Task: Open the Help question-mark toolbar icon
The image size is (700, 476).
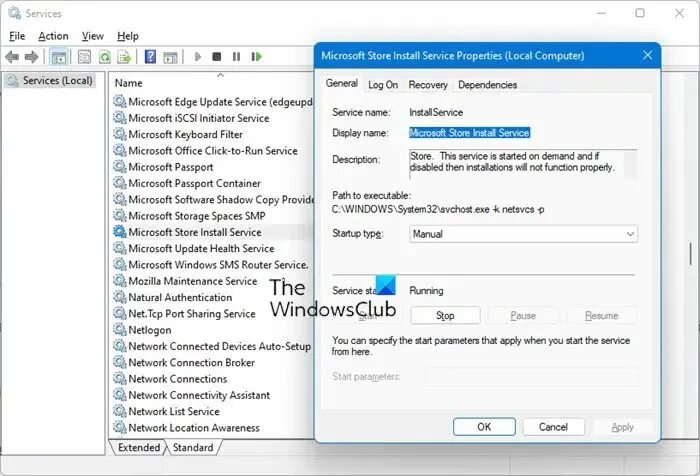Action: click(x=150, y=57)
